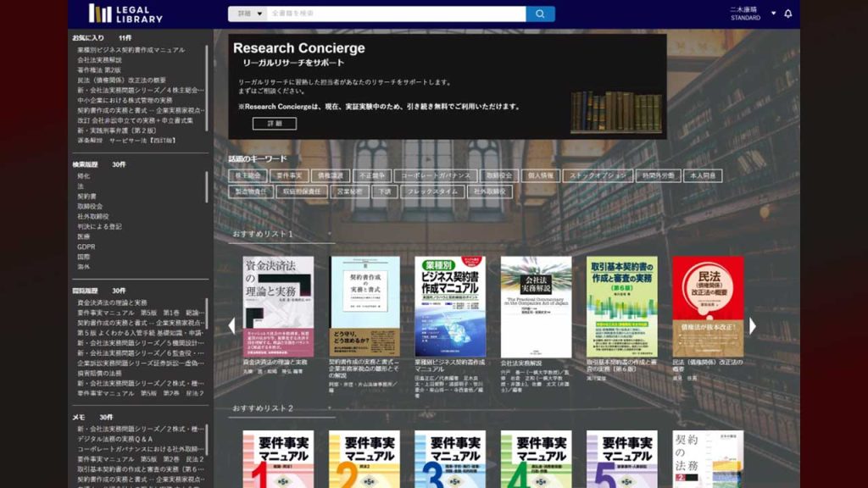Select search history entry 判決による登記
Image resolution: width=868 pixels, height=488 pixels.
tap(100, 226)
